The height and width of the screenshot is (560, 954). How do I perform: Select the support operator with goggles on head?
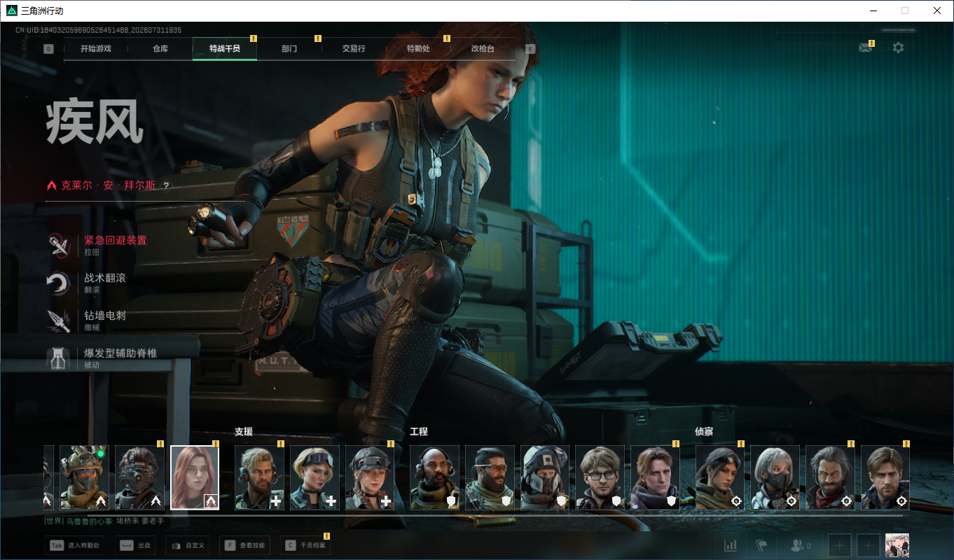coord(314,477)
